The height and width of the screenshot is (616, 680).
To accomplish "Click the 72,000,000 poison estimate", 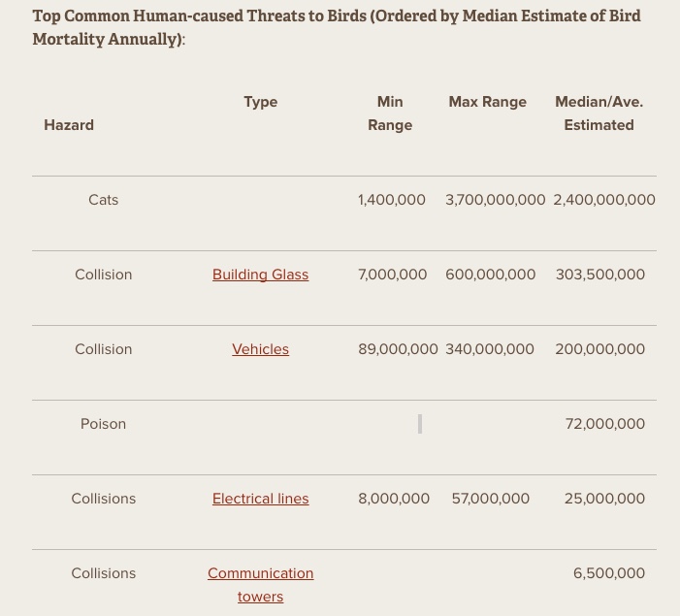I will (605, 424).
